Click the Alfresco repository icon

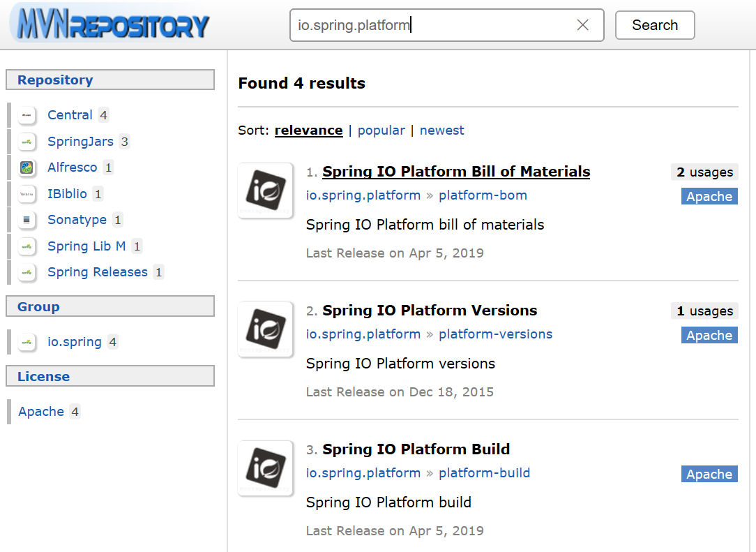click(x=27, y=167)
